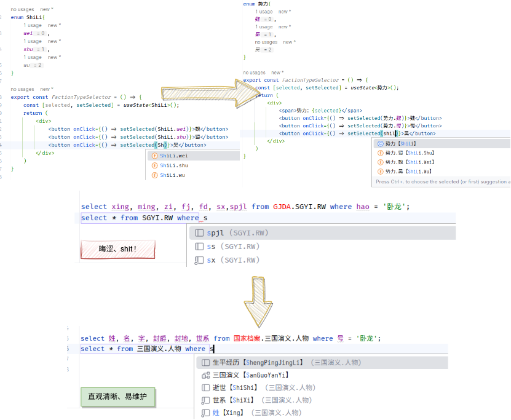Click field icon beside ShiLi.wei suggestion

click(154, 156)
